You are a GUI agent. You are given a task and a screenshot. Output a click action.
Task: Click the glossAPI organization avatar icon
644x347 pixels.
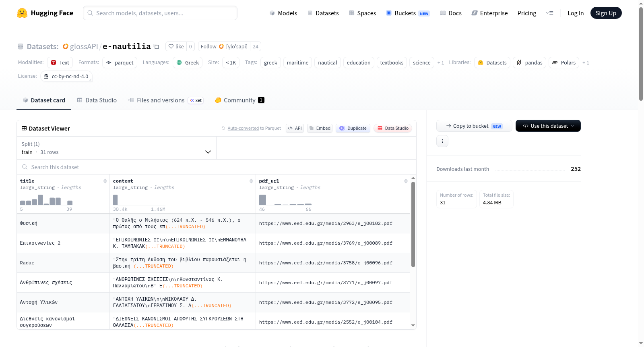(66, 47)
